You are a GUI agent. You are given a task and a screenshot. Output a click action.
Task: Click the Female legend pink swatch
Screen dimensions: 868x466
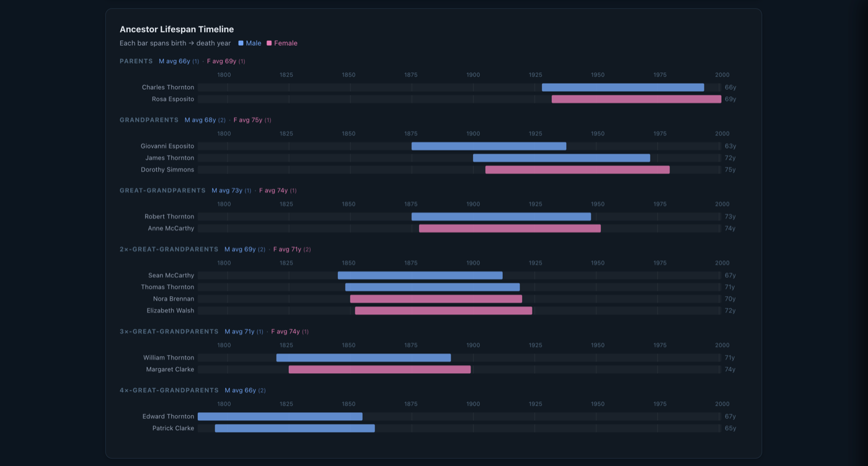[269, 43]
